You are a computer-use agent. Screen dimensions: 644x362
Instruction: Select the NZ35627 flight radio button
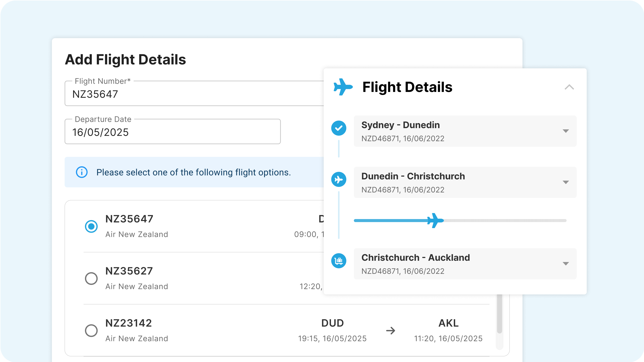pos(91,278)
